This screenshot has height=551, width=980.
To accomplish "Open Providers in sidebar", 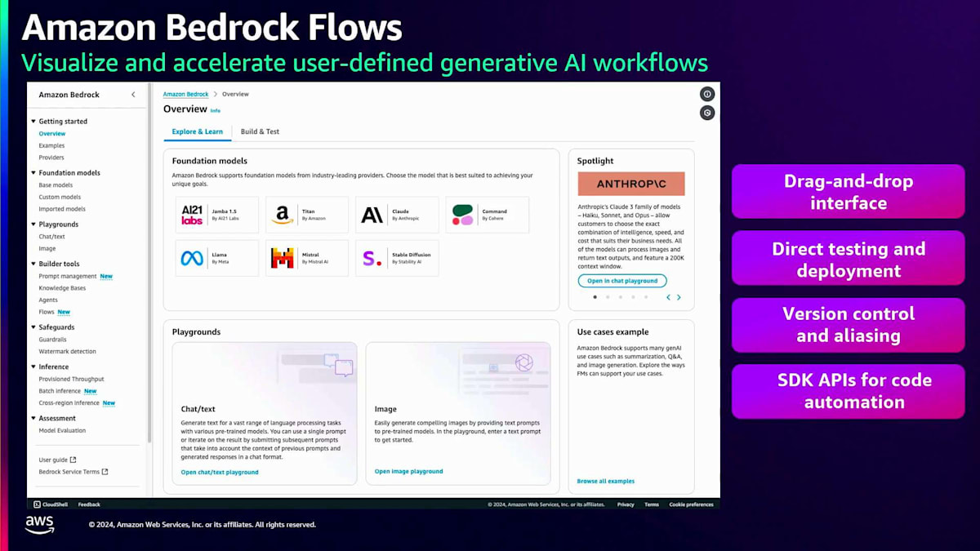I will [51, 158].
